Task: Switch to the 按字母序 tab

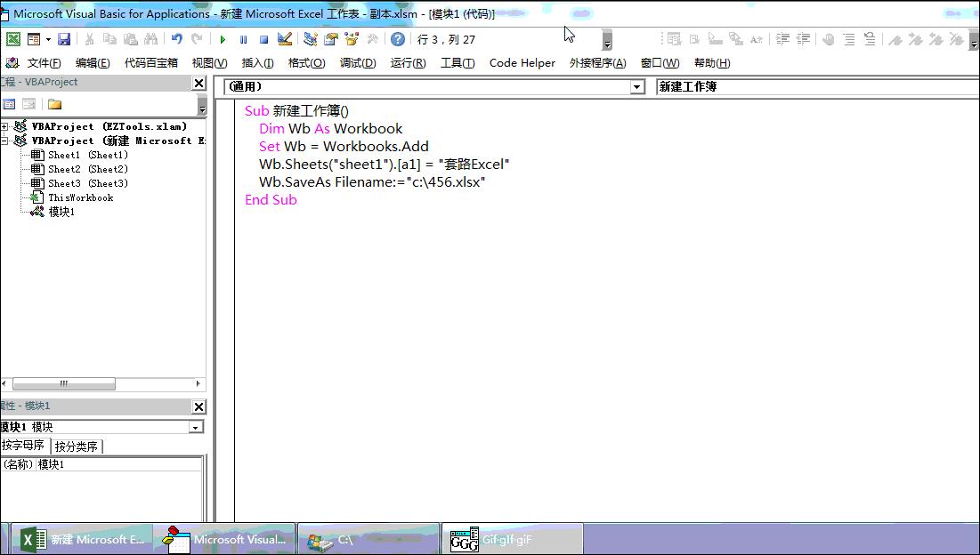Action: pos(24,445)
